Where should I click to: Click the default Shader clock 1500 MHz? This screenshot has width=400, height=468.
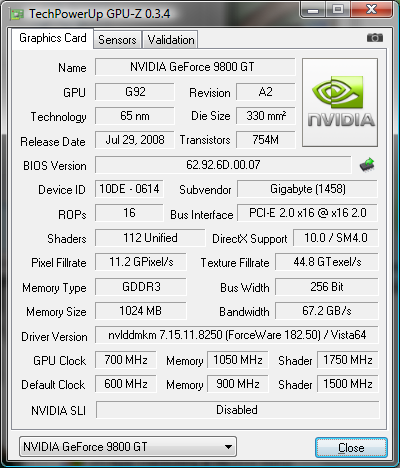pos(348,384)
